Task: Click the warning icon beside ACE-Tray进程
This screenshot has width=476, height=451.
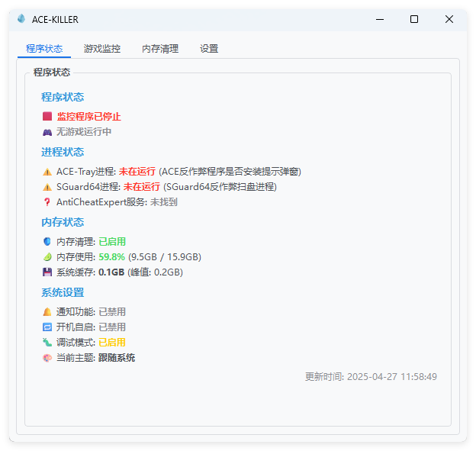Action: (47, 172)
